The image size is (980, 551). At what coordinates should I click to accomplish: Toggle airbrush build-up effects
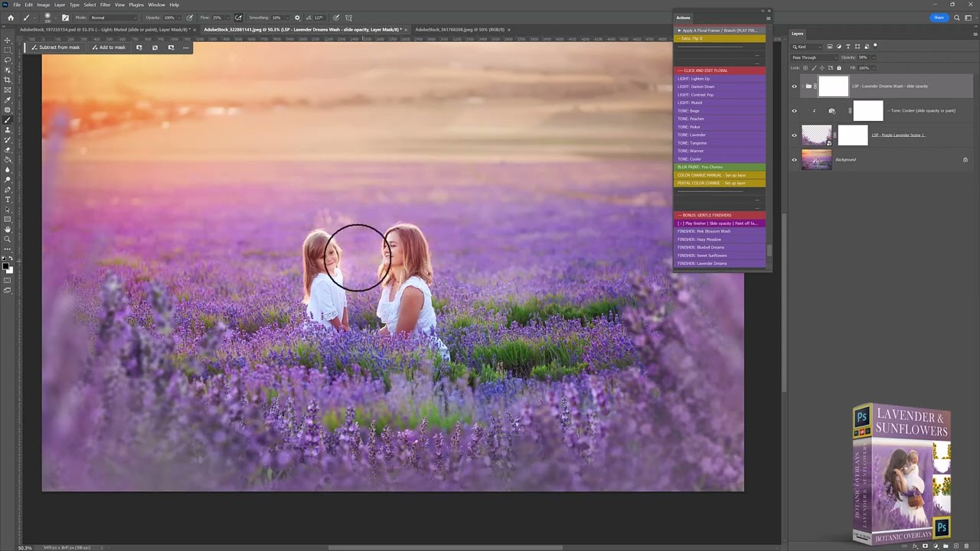tap(238, 18)
